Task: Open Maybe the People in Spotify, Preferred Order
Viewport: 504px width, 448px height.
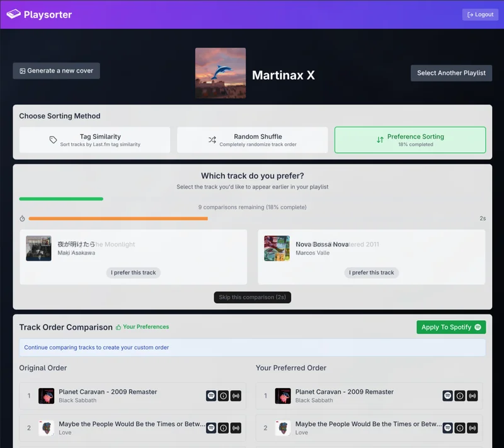Action: click(447, 428)
